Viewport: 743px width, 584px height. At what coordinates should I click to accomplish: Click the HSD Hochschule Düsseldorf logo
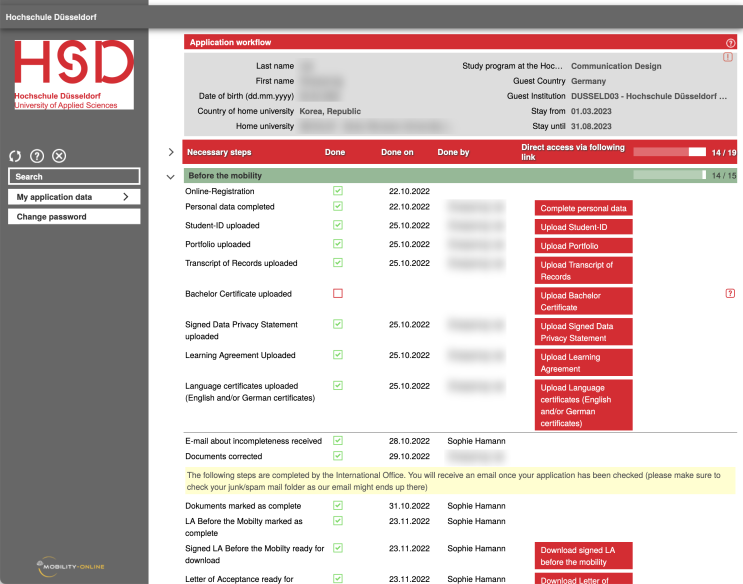point(74,74)
